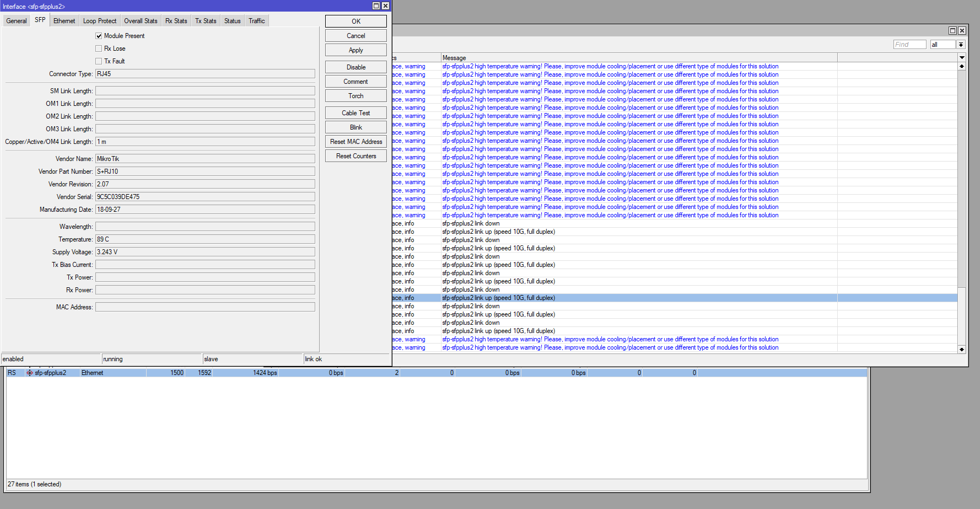
Task: Open the log filter 'all' dropdown
Action: click(x=961, y=45)
